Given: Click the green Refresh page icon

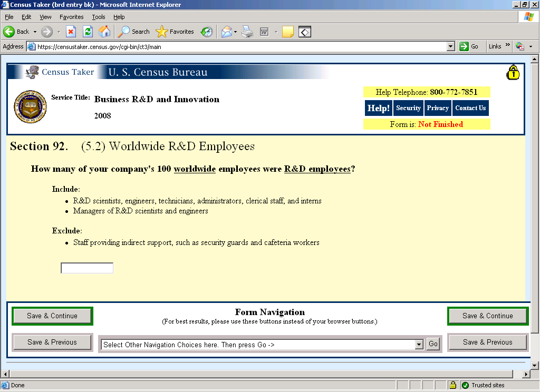Looking at the screenshot, I should tap(88, 32).
